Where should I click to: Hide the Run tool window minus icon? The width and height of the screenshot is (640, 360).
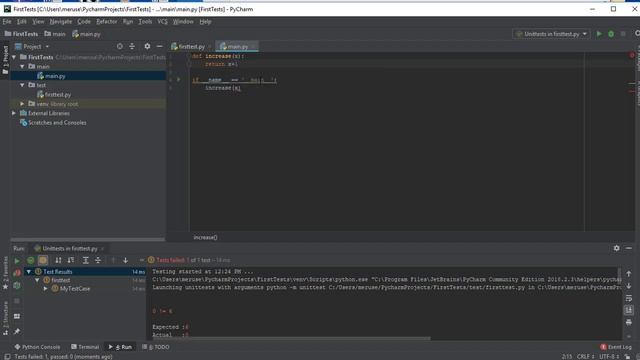(629, 248)
